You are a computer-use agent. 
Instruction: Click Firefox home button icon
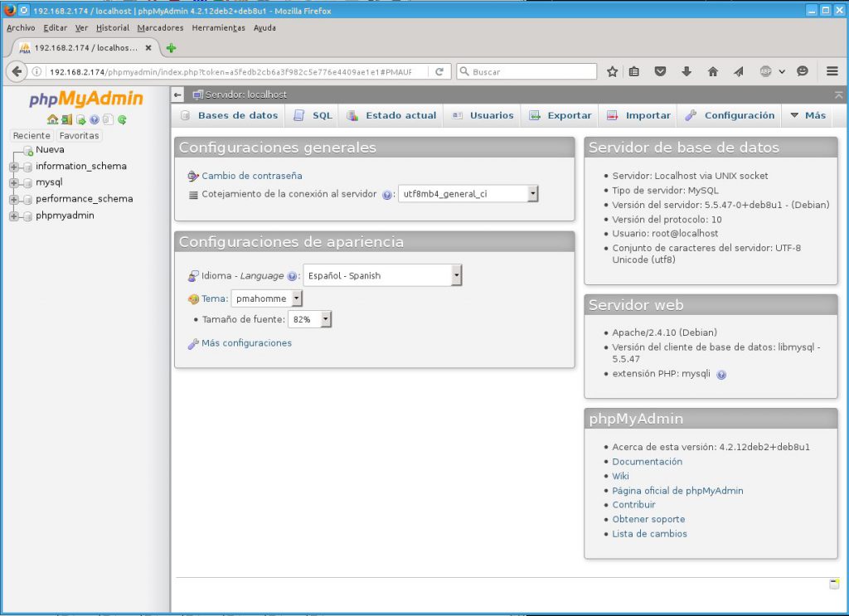713,71
